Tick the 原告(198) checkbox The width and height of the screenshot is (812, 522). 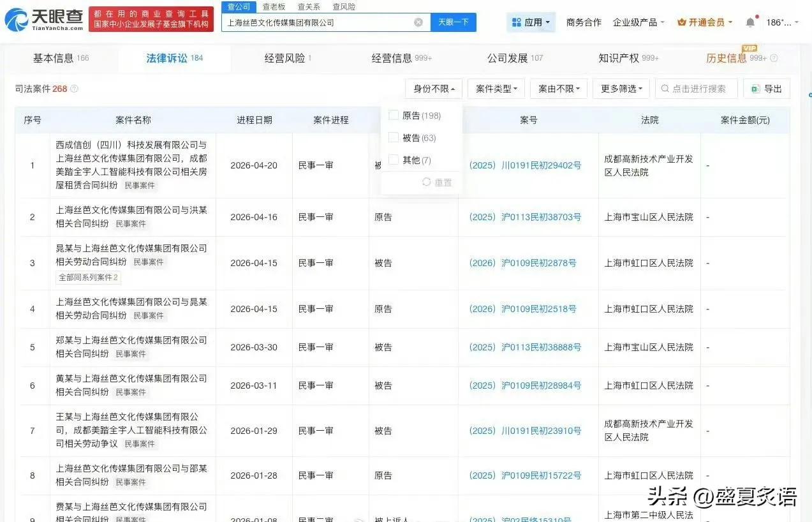coord(394,116)
